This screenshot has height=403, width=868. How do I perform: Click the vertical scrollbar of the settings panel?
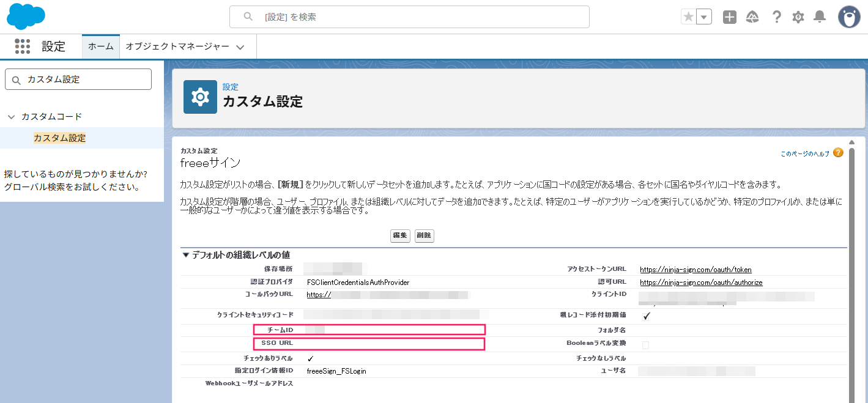[x=851, y=275]
